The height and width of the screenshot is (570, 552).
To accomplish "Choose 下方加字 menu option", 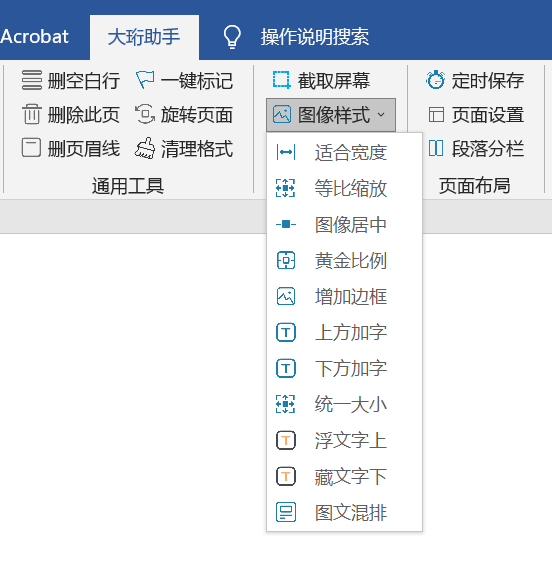I will [344, 368].
